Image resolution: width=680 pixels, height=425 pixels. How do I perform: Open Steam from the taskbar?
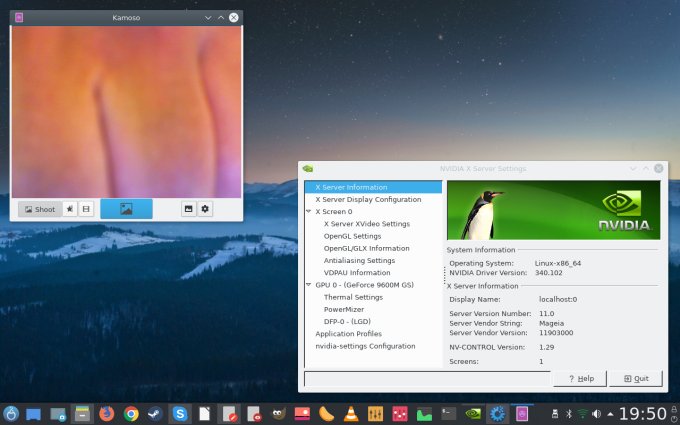coord(155,413)
